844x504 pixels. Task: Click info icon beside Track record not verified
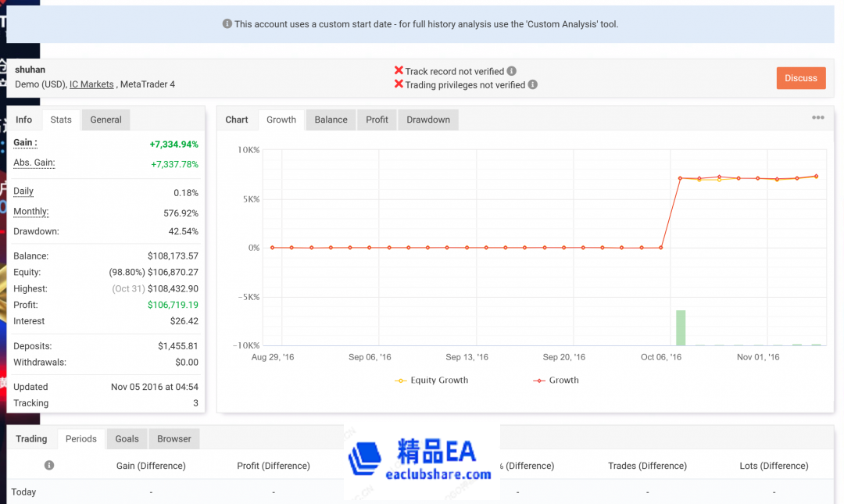coord(512,71)
